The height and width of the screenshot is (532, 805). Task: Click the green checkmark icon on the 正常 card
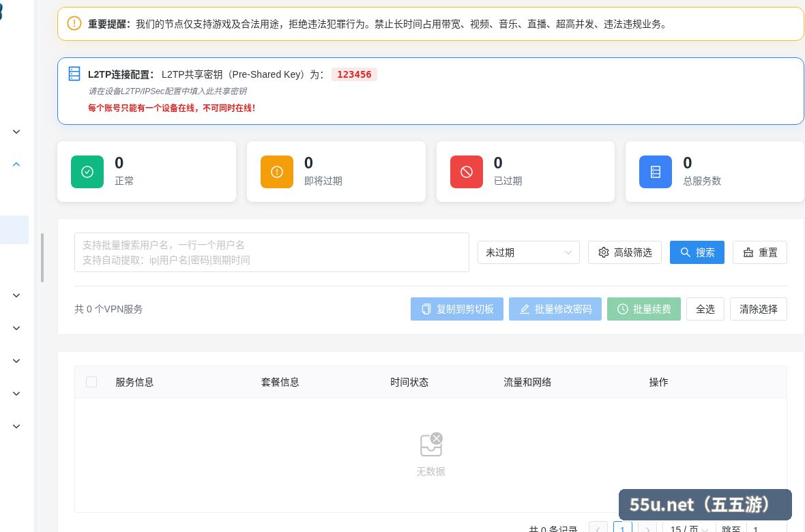tap(87, 171)
